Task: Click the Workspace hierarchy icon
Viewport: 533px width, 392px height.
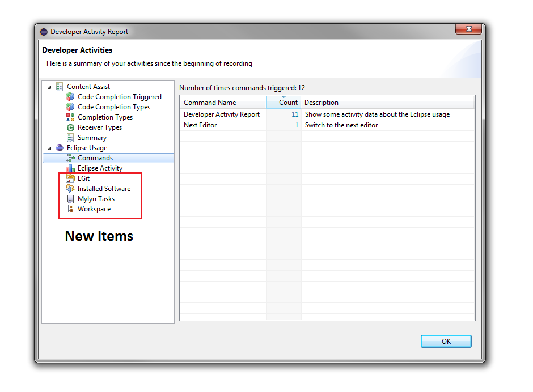Action: point(70,209)
